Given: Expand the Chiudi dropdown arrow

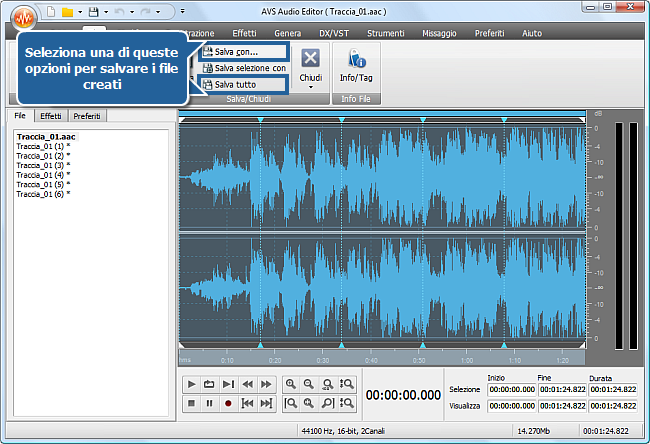Looking at the screenshot, I should (x=310, y=87).
